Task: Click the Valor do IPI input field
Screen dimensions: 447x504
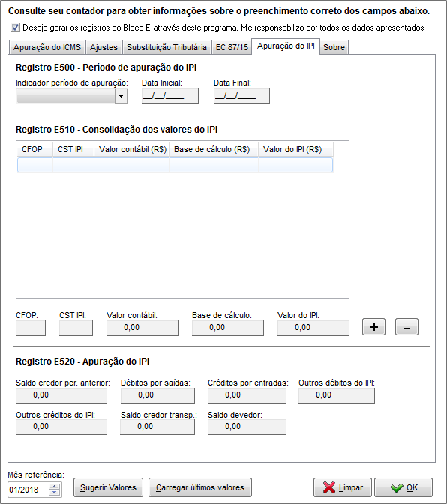Action: (x=313, y=328)
